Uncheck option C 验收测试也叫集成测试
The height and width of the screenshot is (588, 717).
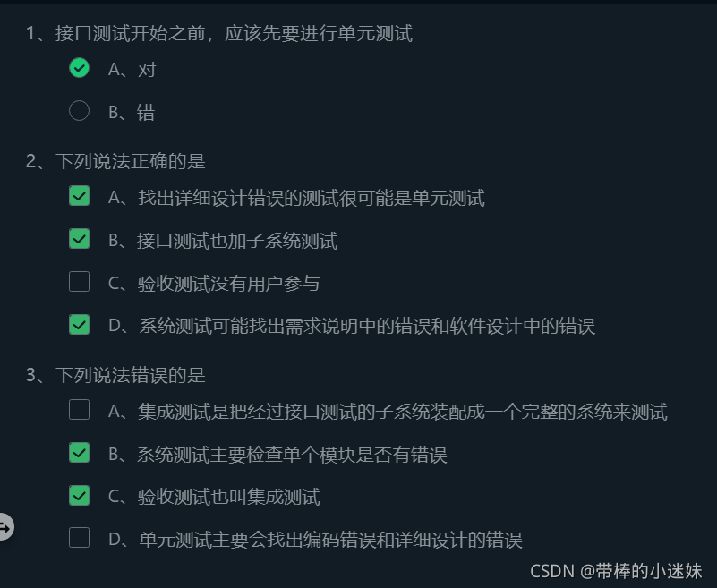coord(79,496)
